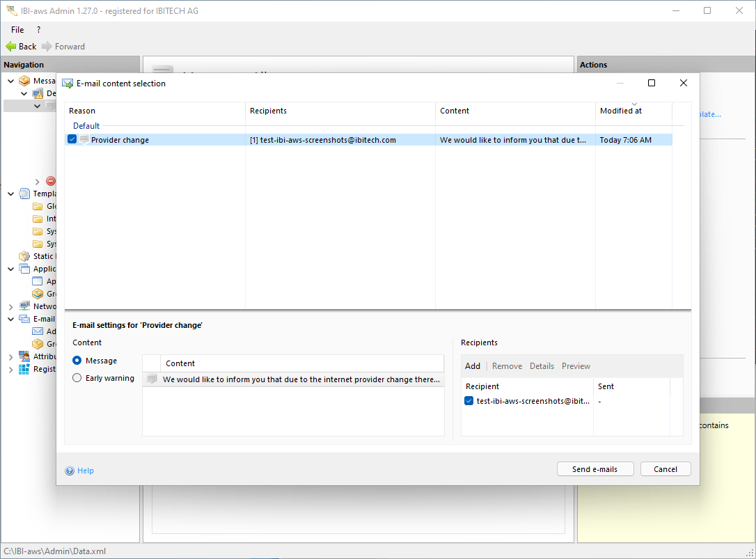Screen dimensions: 756x559
Task: Expand the Network node in Navigation
Action: (11, 306)
